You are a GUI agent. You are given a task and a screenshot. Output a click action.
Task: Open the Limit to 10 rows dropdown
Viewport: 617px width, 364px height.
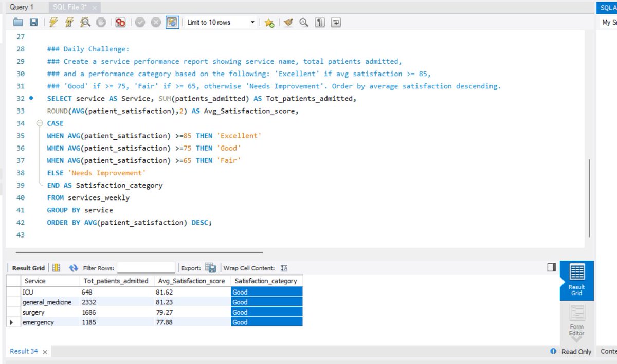point(221,23)
